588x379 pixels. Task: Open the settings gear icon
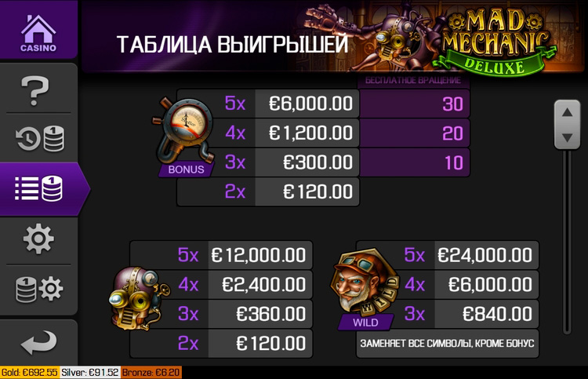click(x=38, y=239)
